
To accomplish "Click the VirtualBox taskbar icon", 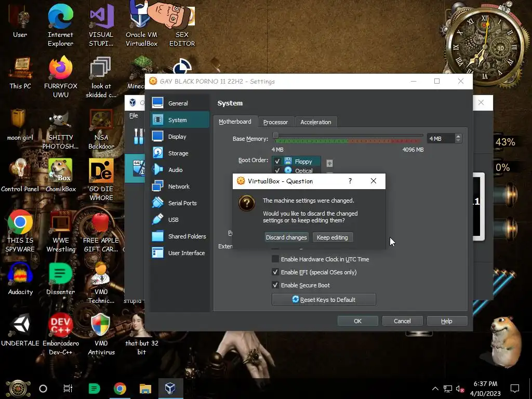I will coord(170,389).
